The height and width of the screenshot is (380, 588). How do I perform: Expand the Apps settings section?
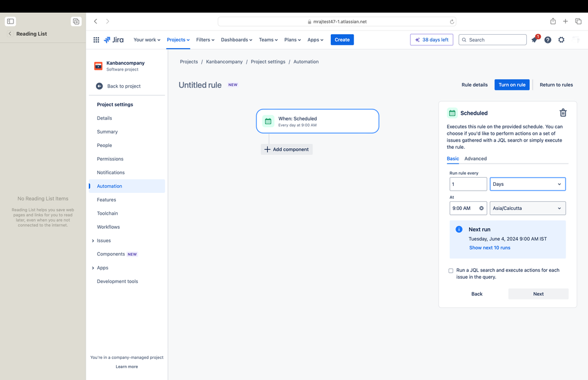click(93, 268)
